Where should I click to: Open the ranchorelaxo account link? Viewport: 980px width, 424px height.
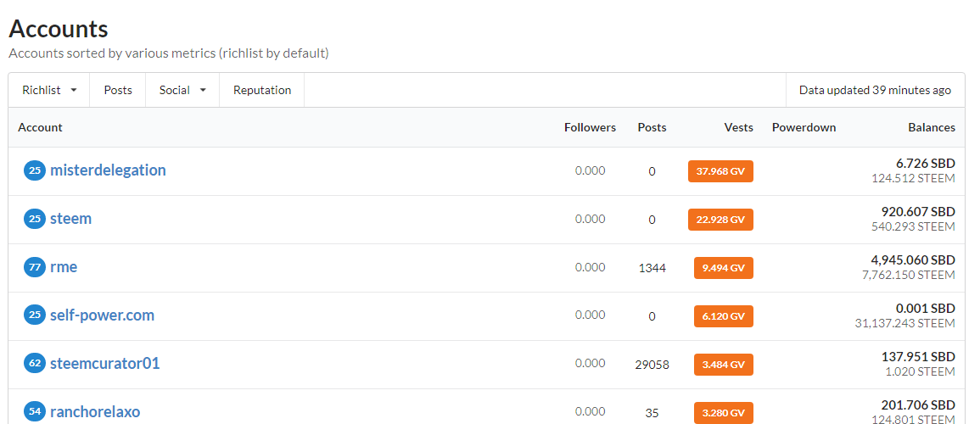95,411
